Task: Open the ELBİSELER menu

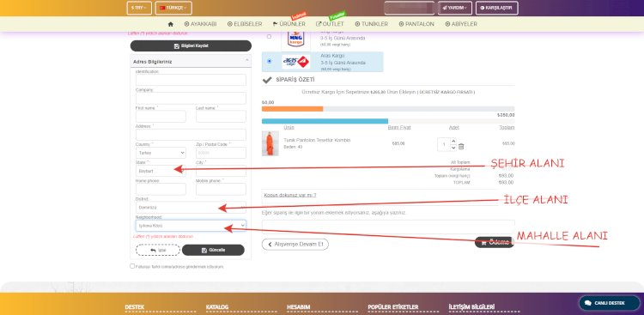Action: coord(245,24)
